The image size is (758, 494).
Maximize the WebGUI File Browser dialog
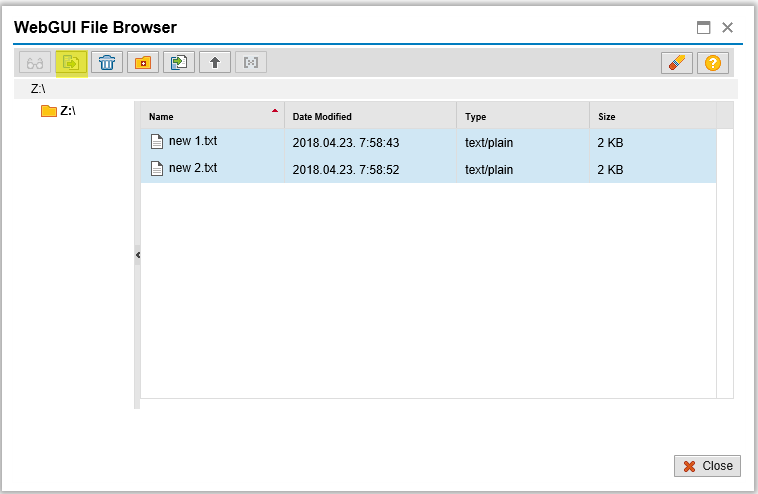click(x=704, y=28)
